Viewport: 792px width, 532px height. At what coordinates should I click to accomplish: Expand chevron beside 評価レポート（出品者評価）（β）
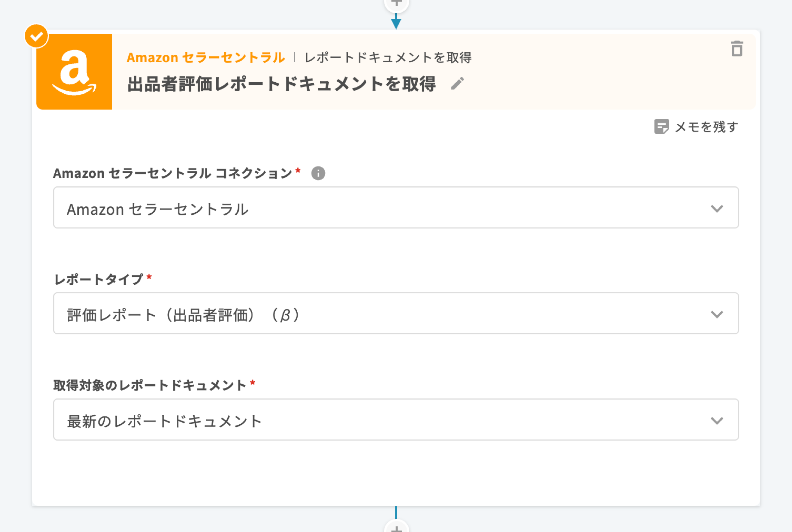pos(717,314)
